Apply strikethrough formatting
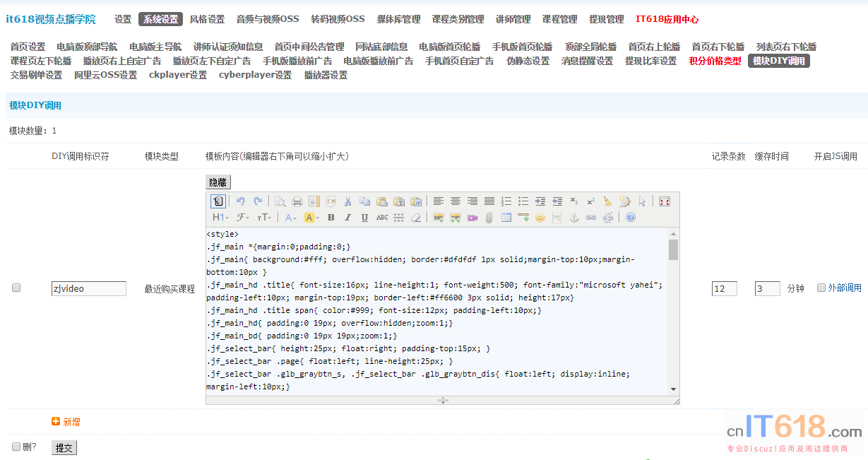This screenshot has height=460, width=868. pos(382,218)
